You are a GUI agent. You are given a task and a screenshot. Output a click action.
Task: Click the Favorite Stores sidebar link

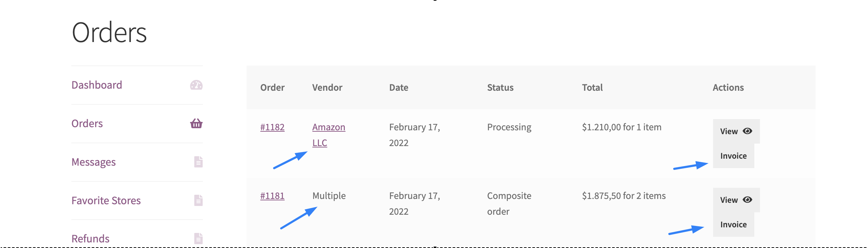pos(106,200)
